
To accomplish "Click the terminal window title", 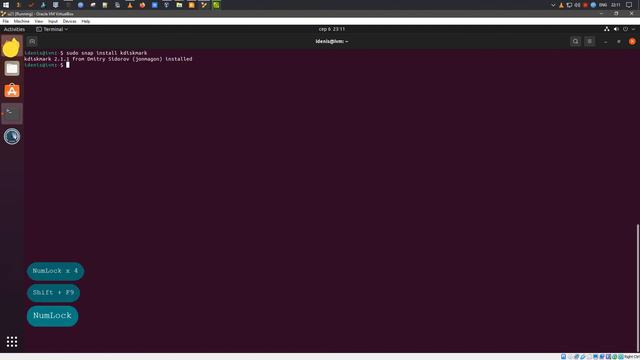I will click(332, 41).
